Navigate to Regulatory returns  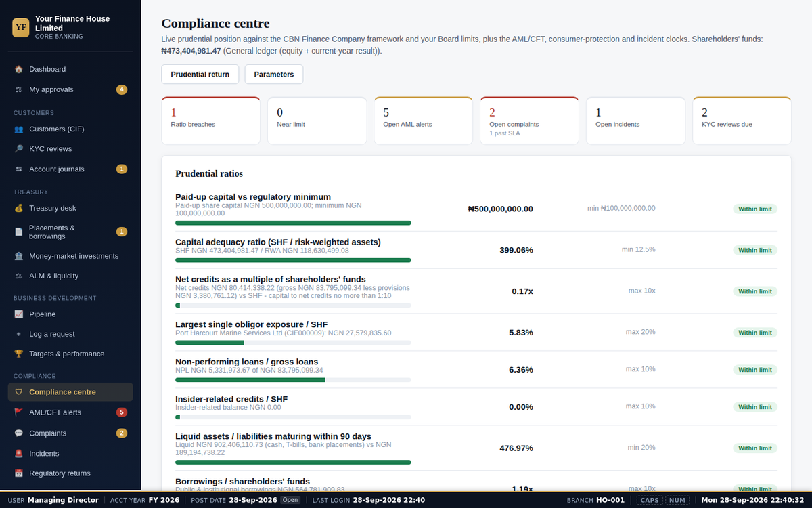(x=70, y=473)
